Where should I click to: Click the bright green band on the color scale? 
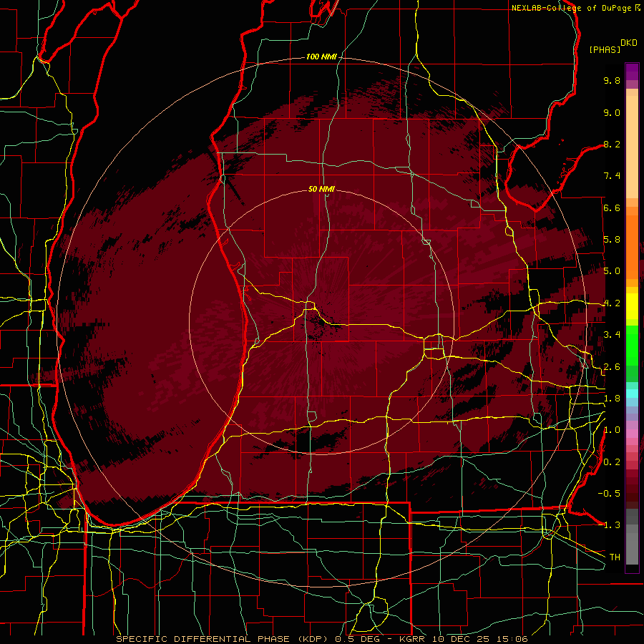pos(632,345)
